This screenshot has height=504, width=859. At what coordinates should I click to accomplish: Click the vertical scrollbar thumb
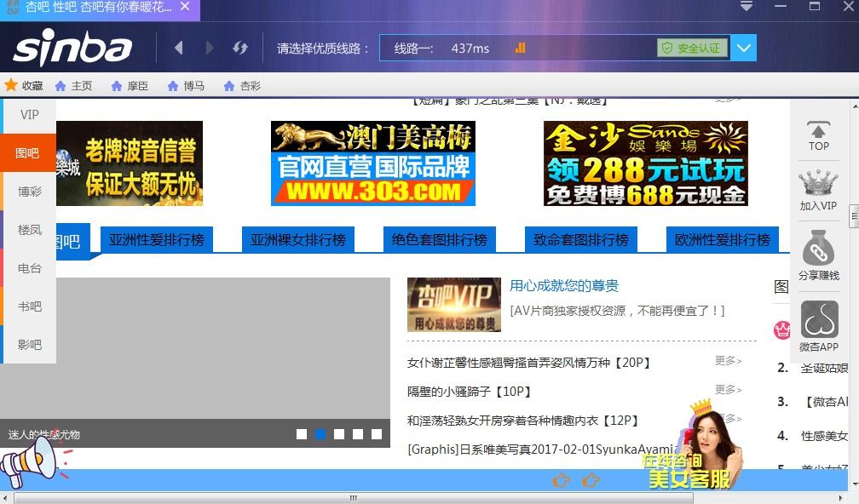tap(854, 216)
